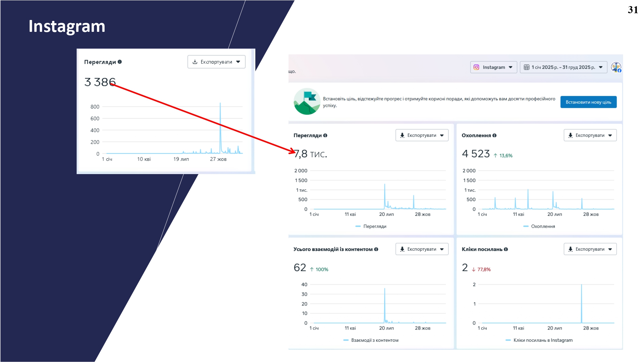Open the Instagram platform dropdown

pos(493,67)
